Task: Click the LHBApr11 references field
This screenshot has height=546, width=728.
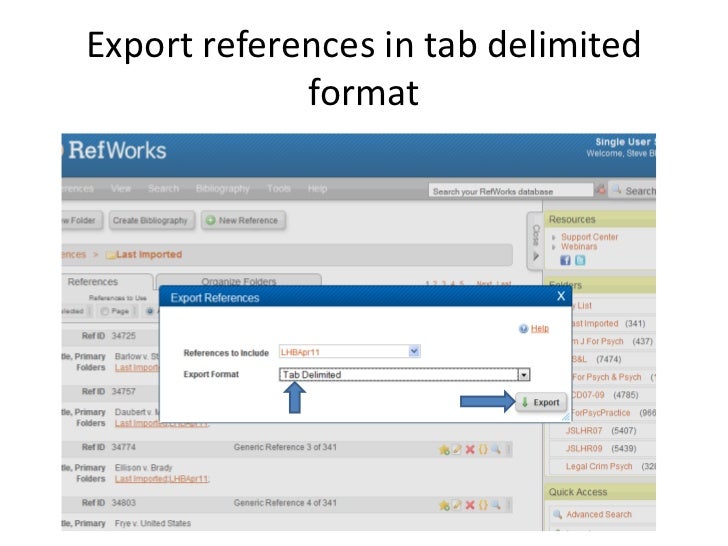Action: point(350,351)
